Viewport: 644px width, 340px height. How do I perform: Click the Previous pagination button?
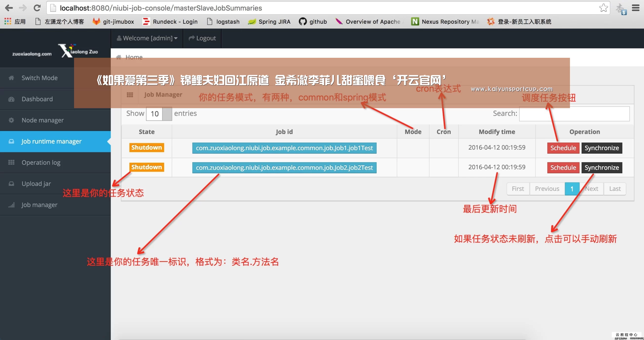click(547, 189)
